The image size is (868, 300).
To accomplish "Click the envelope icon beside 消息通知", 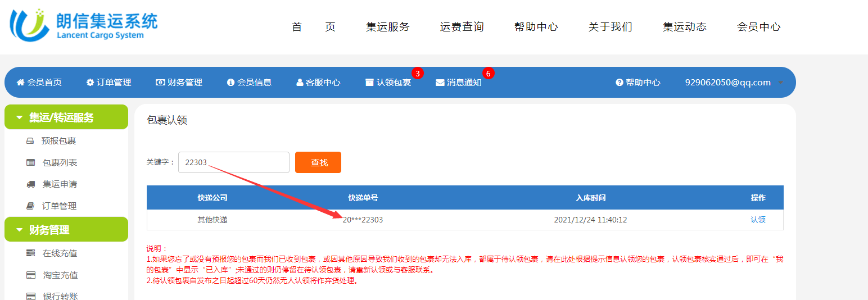I will [x=440, y=83].
